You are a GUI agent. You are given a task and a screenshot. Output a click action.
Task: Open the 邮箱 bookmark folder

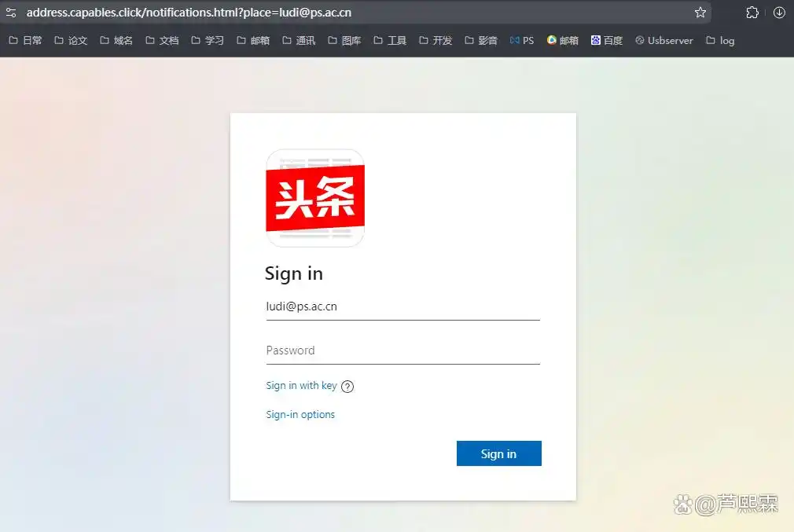point(253,41)
